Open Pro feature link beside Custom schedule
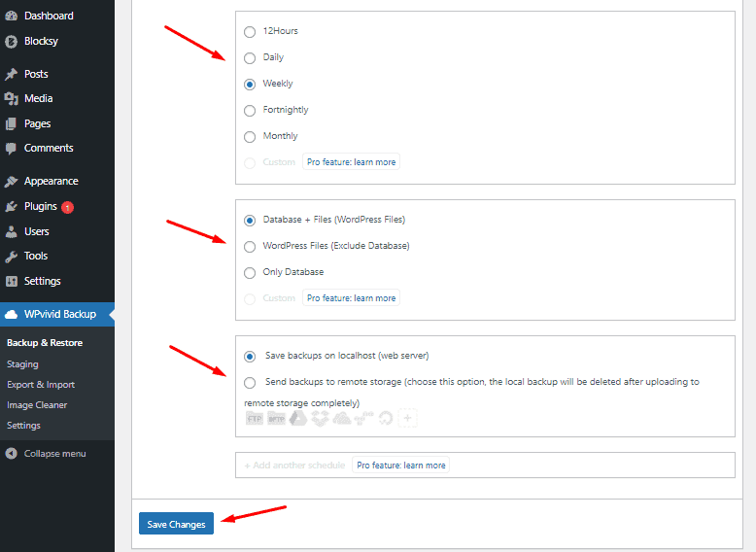 [x=351, y=162]
